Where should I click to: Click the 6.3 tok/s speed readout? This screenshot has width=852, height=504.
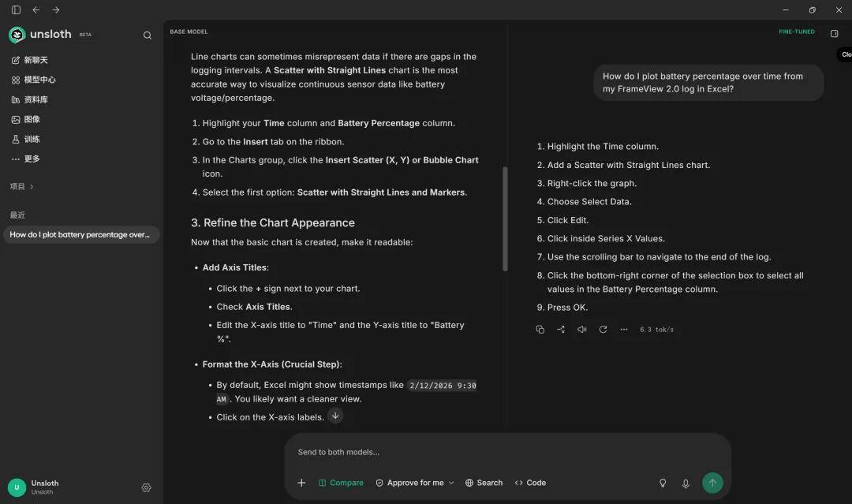[x=656, y=330]
